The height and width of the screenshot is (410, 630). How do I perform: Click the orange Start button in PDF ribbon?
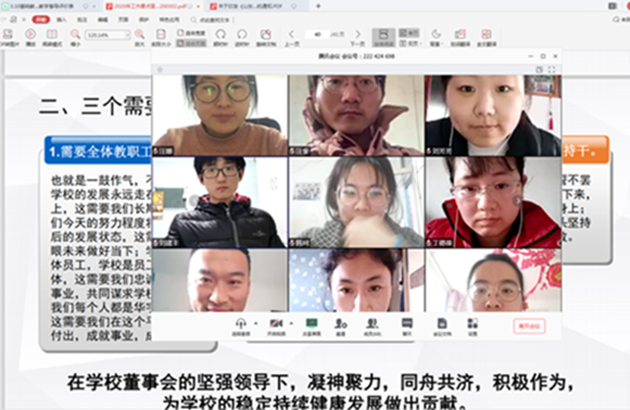coord(39,19)
